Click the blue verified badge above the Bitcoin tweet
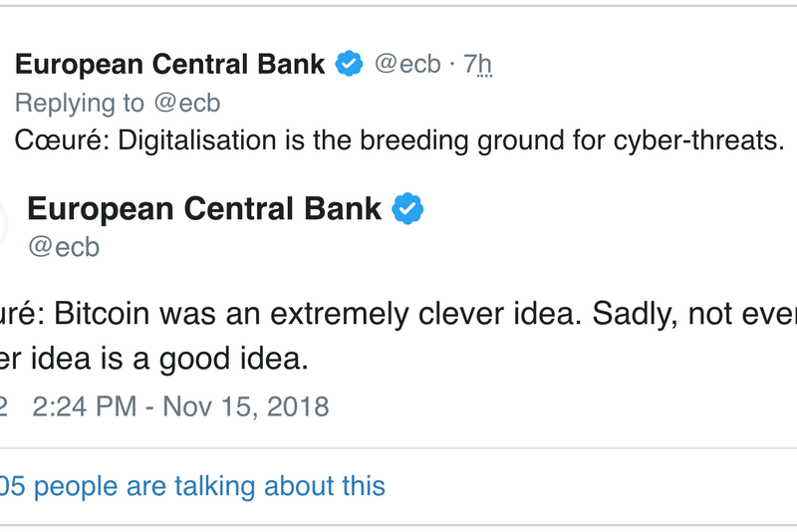The image size is (797, 532). pos(407,209)
